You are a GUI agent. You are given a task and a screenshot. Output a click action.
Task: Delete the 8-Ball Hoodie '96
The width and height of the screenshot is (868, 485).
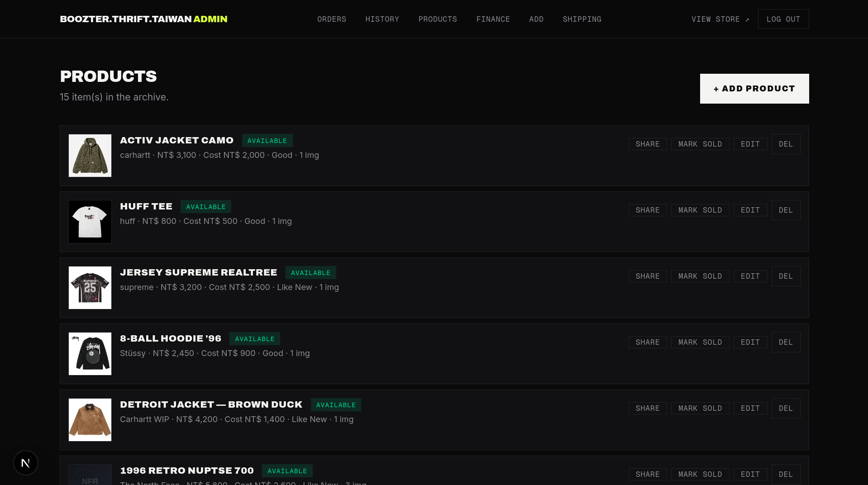point(786,342)
